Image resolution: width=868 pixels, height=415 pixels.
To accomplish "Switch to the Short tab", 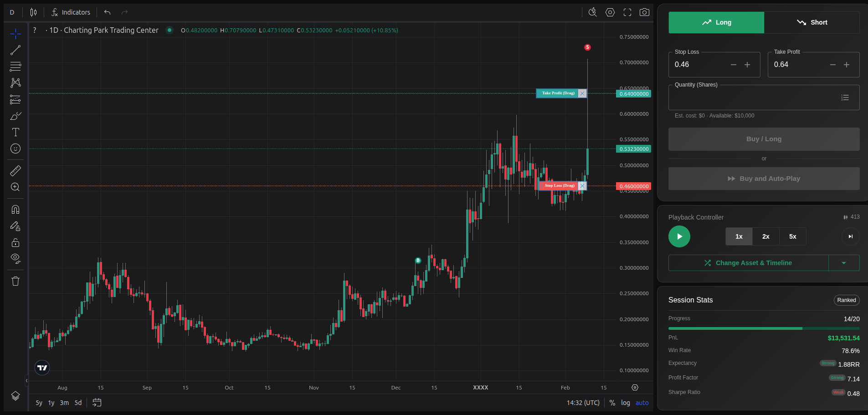I will point(812,22).
